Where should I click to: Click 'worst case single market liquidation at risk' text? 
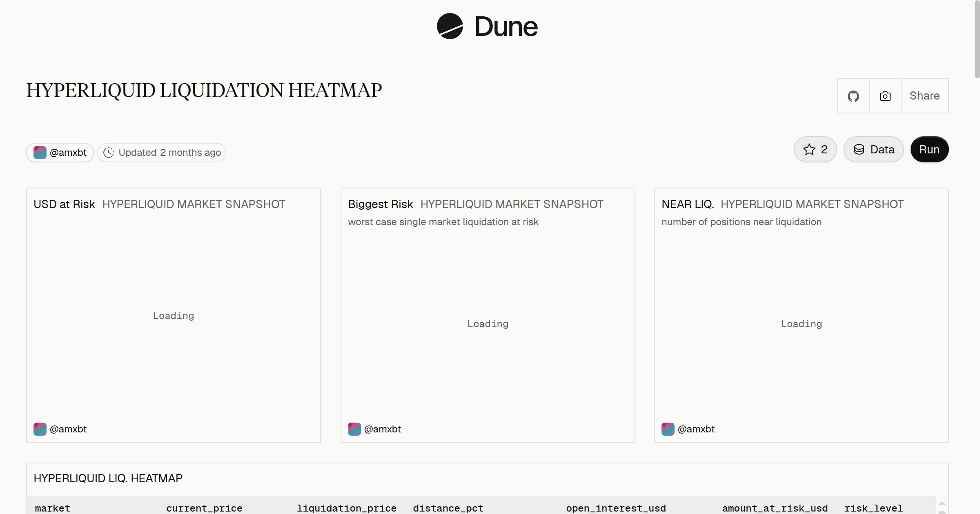(x=443, y=222)
